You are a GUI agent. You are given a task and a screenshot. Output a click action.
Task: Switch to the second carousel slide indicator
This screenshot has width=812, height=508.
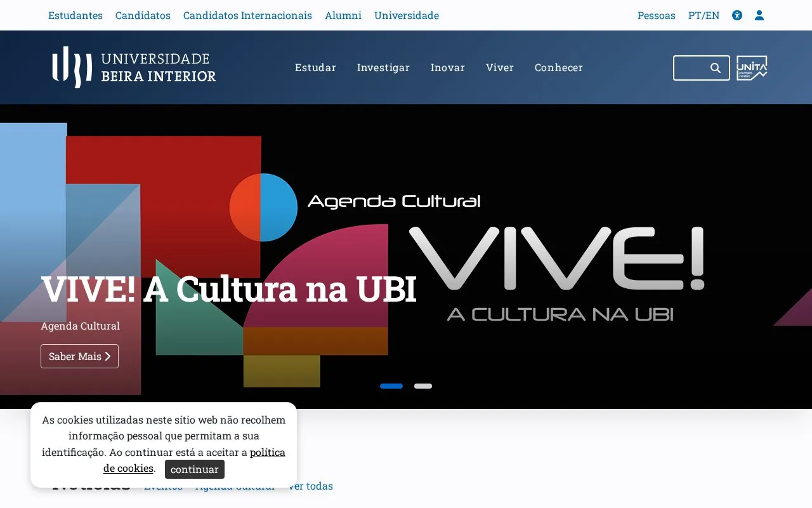(x=423, y=386)
